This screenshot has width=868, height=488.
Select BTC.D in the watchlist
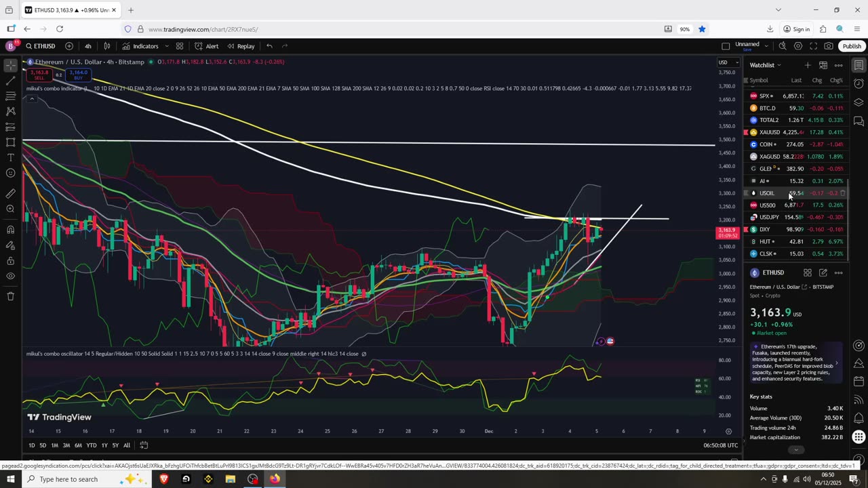[796, 108]
